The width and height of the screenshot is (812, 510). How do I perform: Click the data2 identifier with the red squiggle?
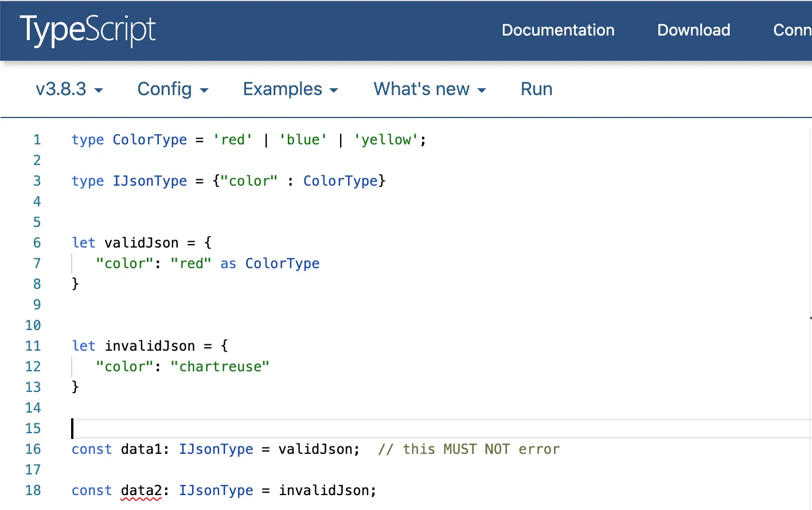(141, 491)
